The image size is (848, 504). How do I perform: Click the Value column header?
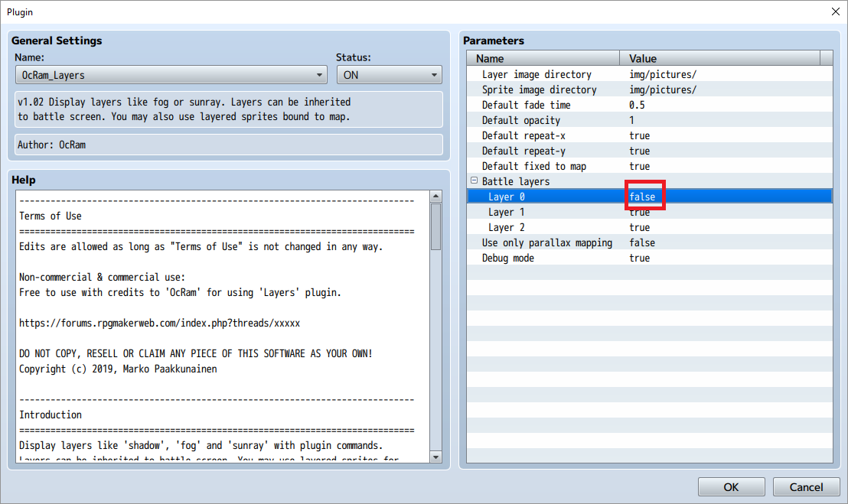pyautogui.click(x=720, y=58)
